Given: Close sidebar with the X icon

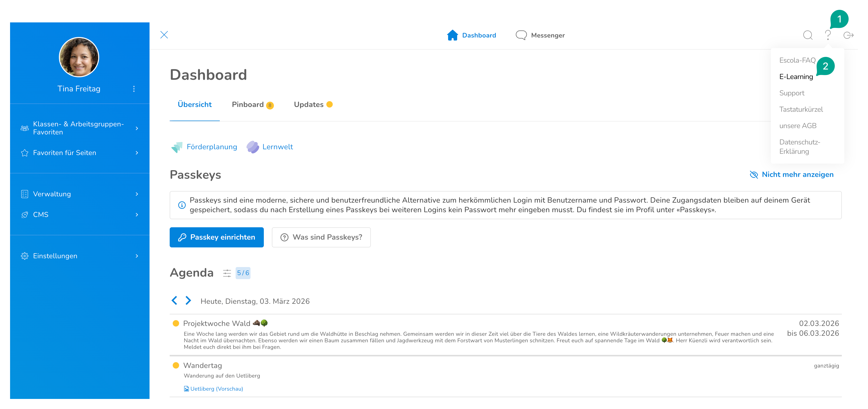Looking at the screenshot, I should click(164, 35).
